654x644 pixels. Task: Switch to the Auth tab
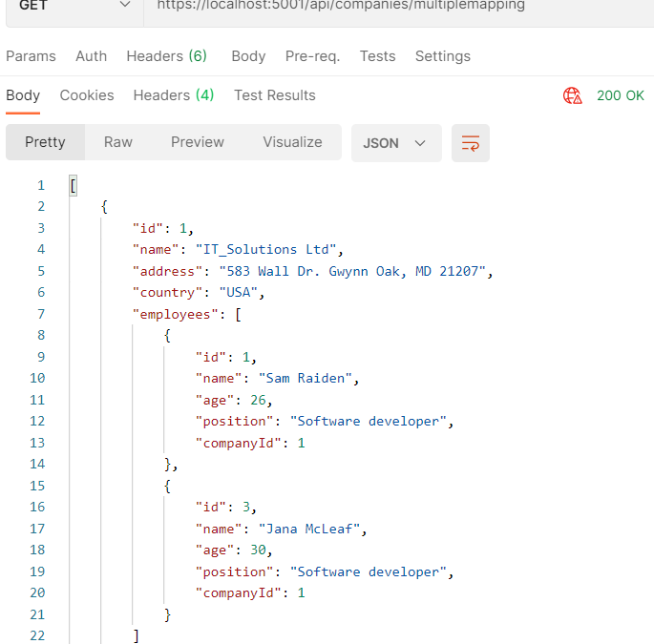pyautogui.click(x=92, y=56)
